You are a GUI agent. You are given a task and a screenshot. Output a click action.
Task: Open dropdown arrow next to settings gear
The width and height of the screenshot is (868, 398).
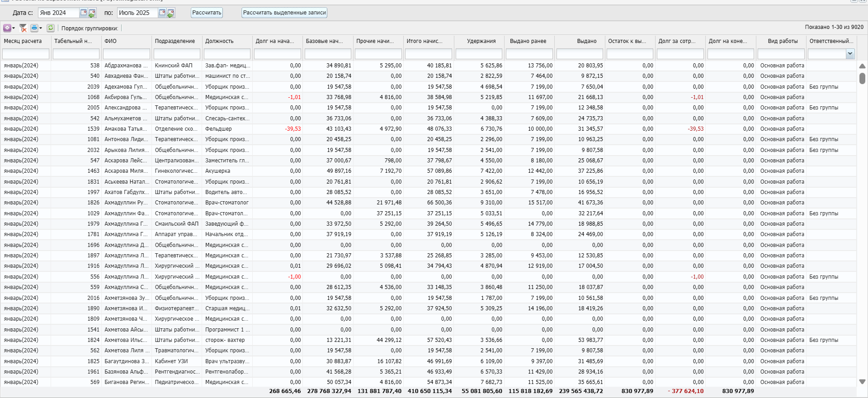click(14, 28)
